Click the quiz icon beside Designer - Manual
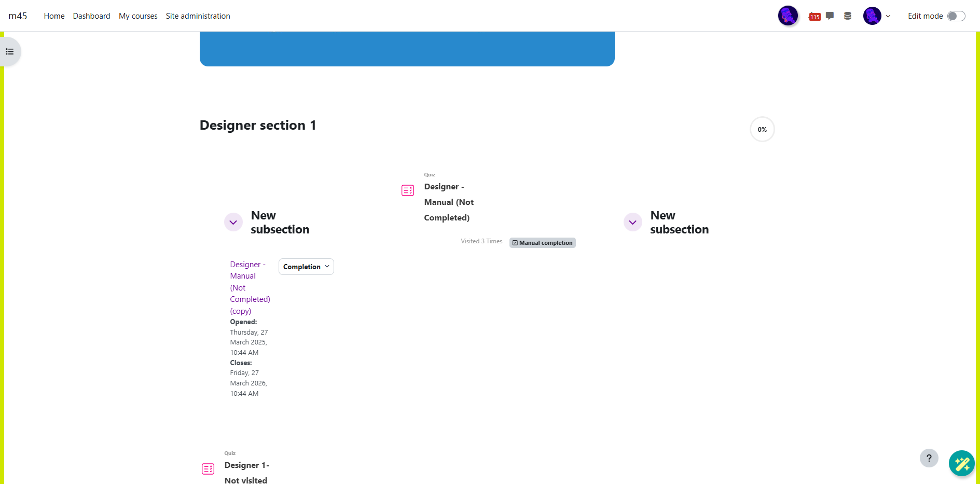 point(408,190)
